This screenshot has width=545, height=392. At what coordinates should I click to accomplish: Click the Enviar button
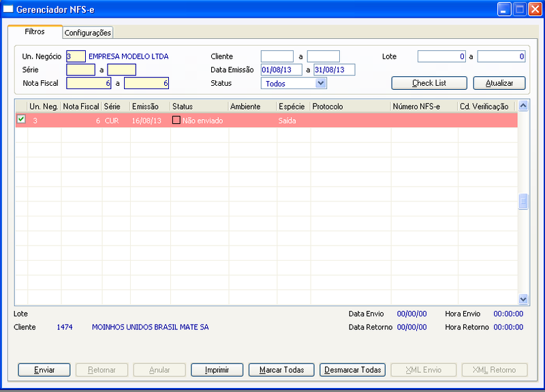44,370
